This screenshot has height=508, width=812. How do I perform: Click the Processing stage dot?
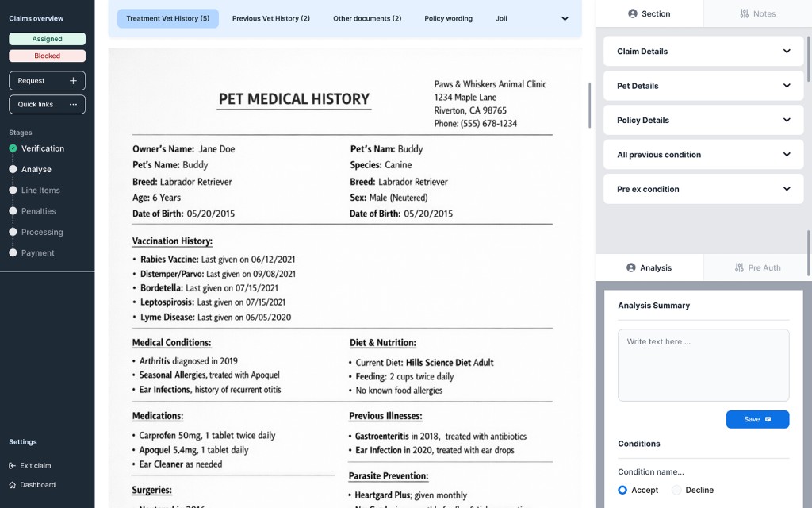(13, 232)
